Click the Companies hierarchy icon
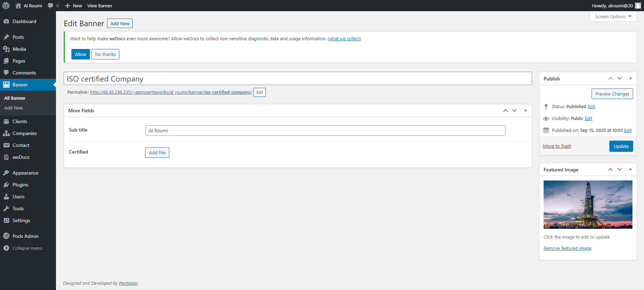The height and width of the screenshot is (290, 644). pyautogui.click(x=6, y=133)
